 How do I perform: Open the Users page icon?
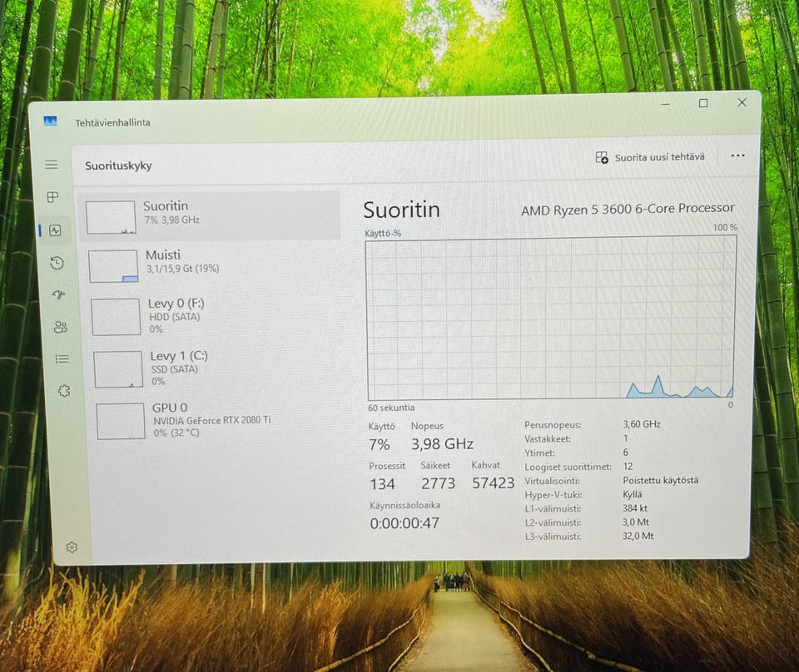[x=61, y=327]
